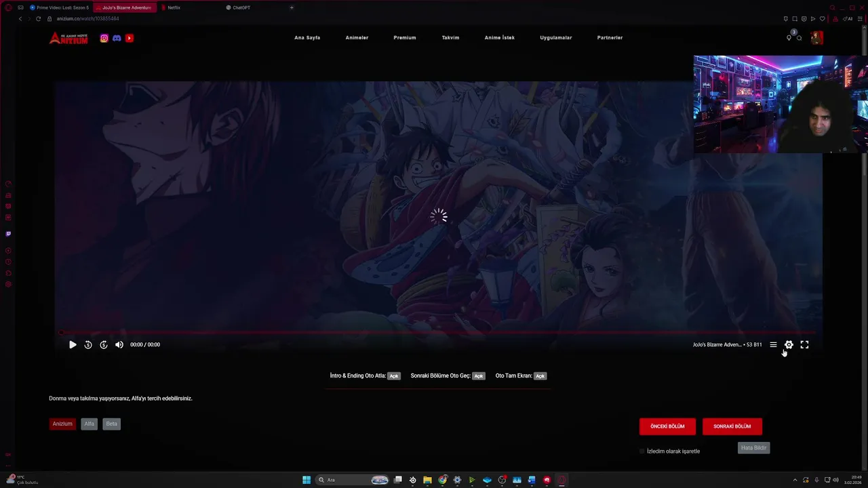Open the Anizium YouTube channel

[130, 38]
